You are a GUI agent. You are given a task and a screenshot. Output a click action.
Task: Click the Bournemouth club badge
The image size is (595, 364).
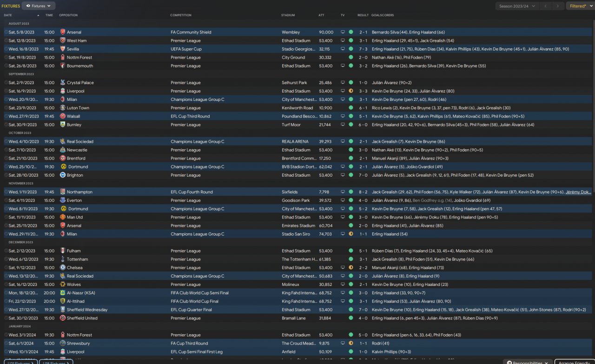[x=63, y=66]
